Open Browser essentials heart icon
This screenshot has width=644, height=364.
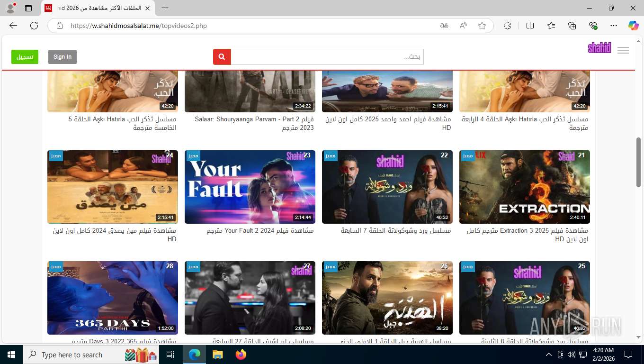[593, 26]
